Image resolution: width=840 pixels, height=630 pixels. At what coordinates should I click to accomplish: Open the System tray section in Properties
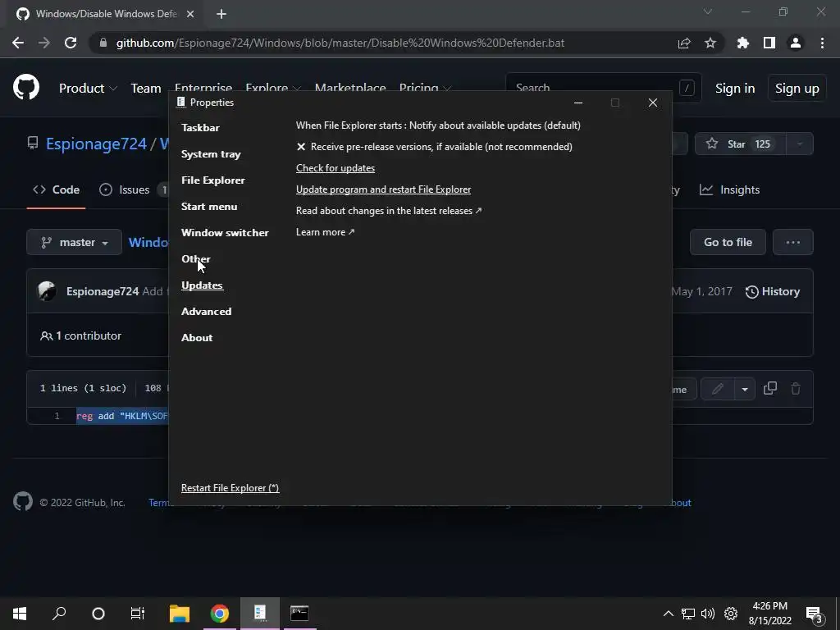[211, 154]
